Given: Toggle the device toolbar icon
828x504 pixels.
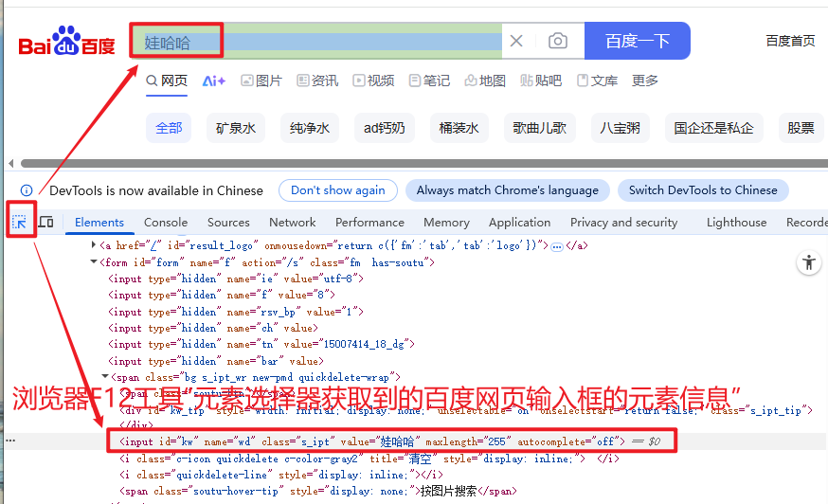Looking at the screenshot, I should coord(46,222).
